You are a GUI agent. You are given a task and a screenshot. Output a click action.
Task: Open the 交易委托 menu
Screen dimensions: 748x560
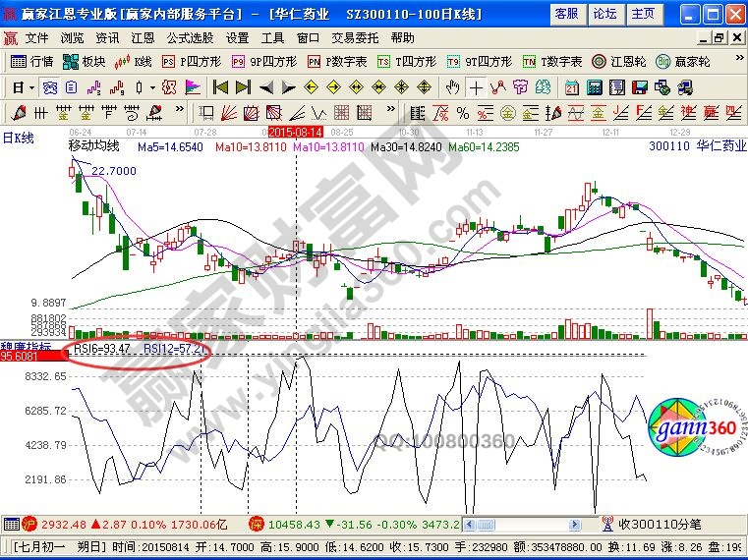355,38
